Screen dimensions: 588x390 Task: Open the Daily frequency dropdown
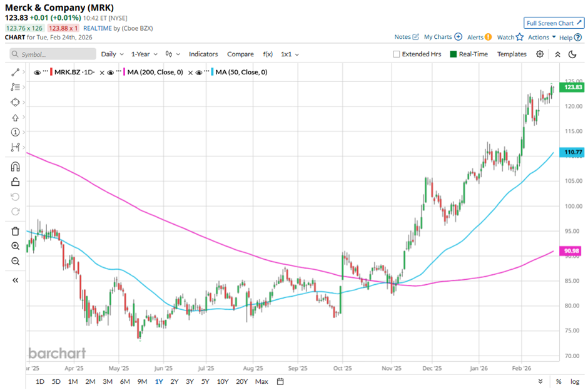click(112, 54)
